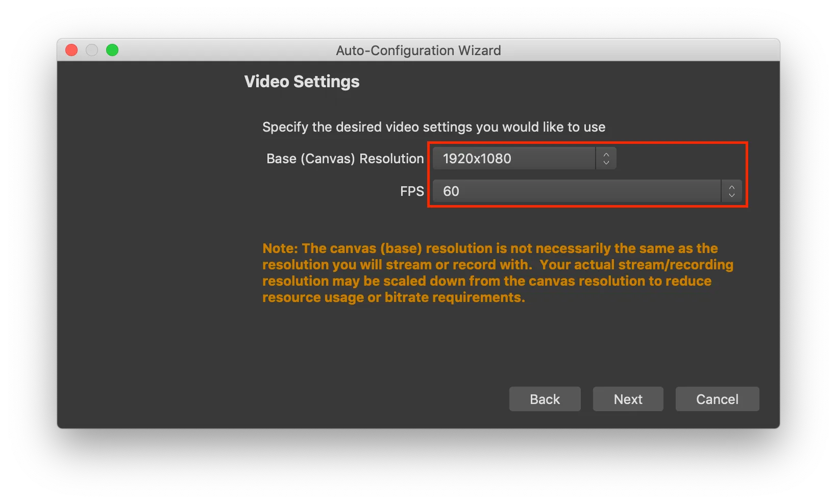
Task: Click the green zoom traffic light
Action: click(112, 50)
